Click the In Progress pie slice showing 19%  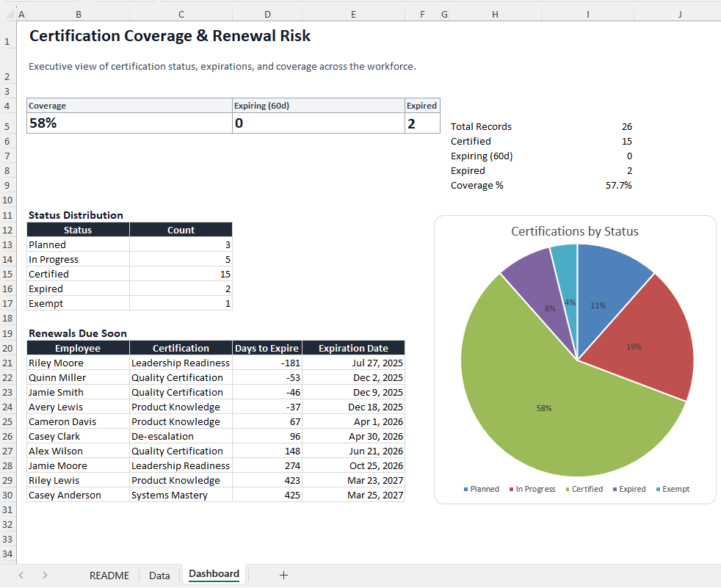coord(633,346)
